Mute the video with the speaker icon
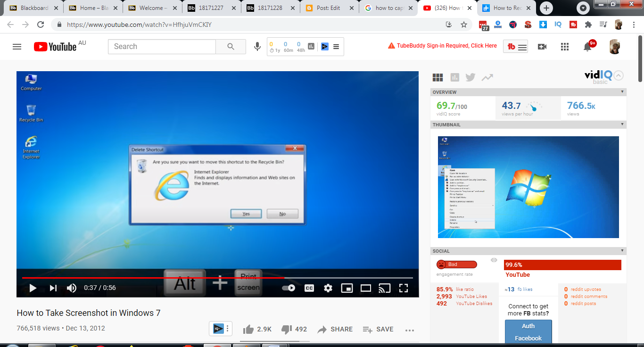The image size is (644, 347). [x=72, y=288]
